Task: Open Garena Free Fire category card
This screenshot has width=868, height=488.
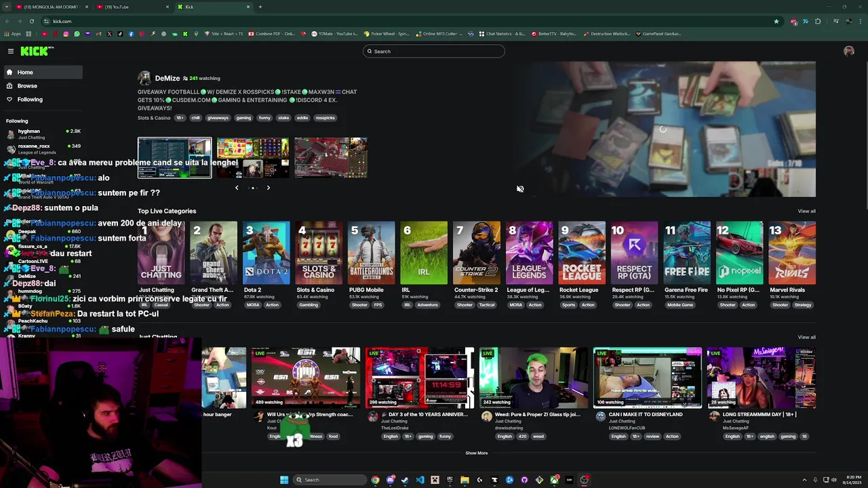Action: tap(687, 253)
